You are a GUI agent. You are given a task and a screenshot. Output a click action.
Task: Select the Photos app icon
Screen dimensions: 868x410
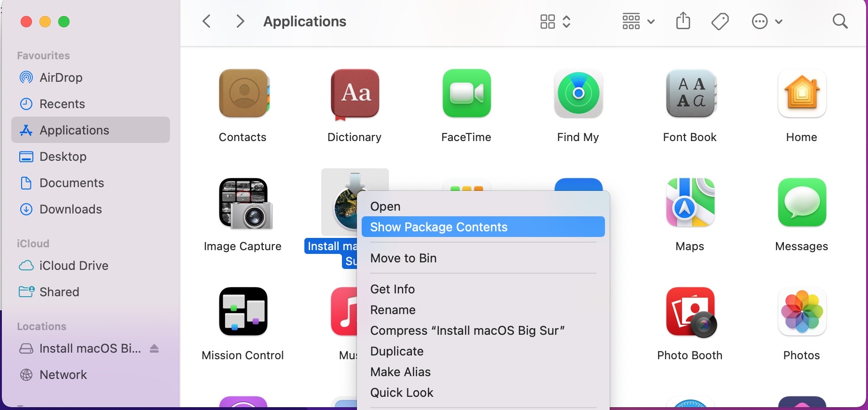[802, 311]
